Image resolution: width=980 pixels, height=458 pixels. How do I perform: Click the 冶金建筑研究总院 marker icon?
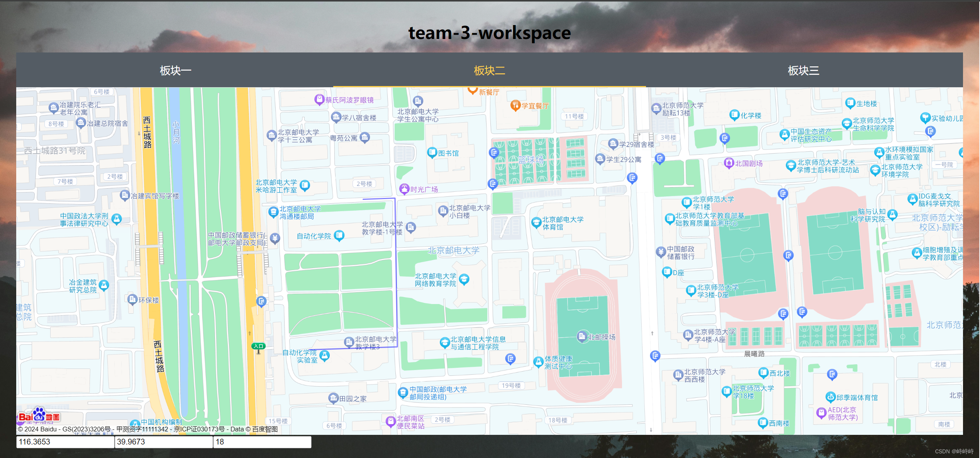[x=104, y=286]
